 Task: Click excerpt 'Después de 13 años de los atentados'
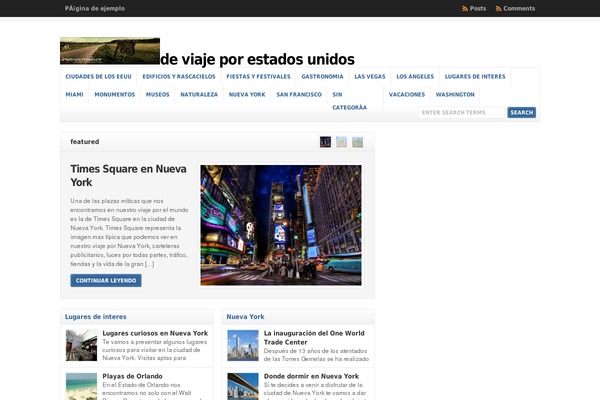[x=316, y=355]
